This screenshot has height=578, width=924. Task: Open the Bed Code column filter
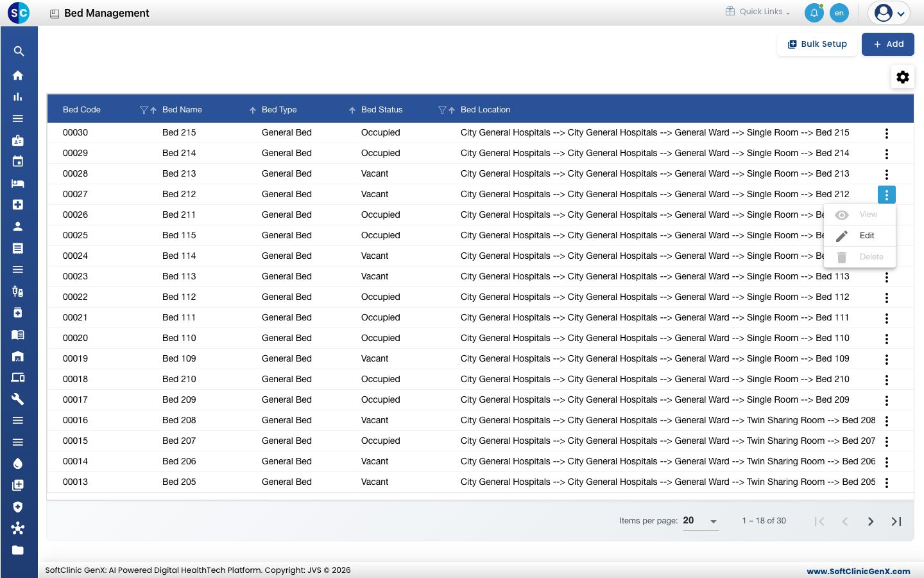coord(144,110)
